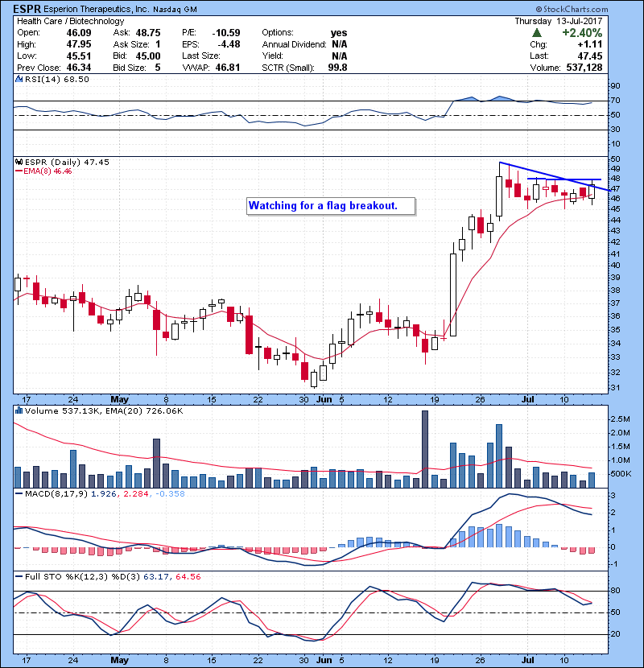Click the Prev Close 46.34 value
Viewport: 644px width, 668px height.
coord(79,68)
